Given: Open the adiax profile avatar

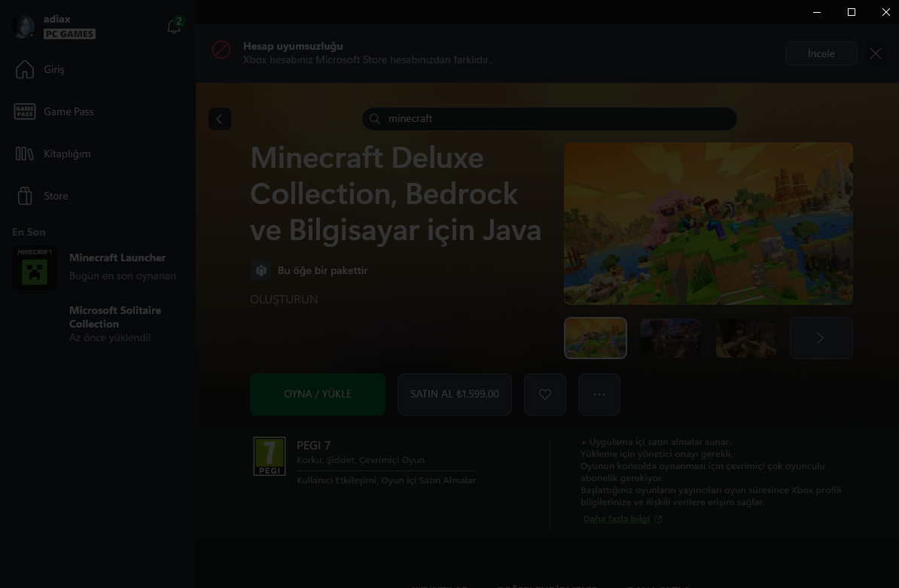Looking at the screenshot, I should click(x=23, y=26).
